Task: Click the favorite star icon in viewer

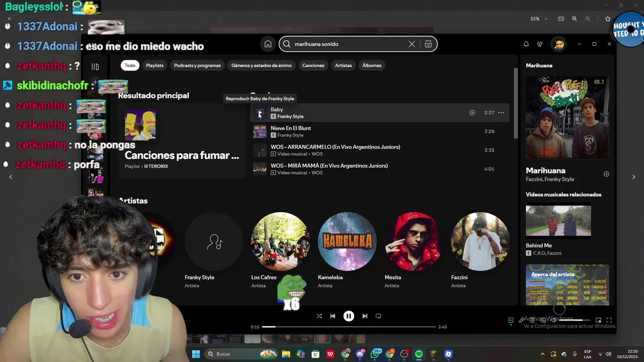Action: click(x=608, y=19)
